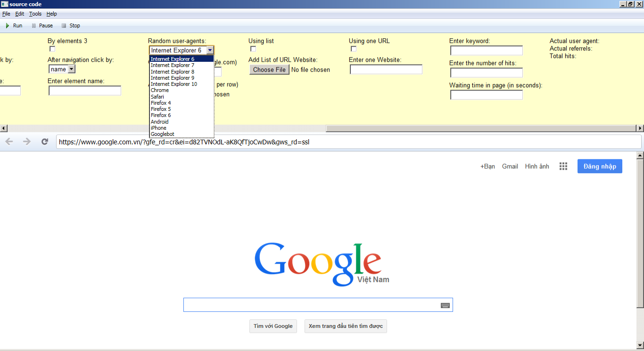
Task: Click the on-screen keyboard icon in search box
Action: point(445,305)
